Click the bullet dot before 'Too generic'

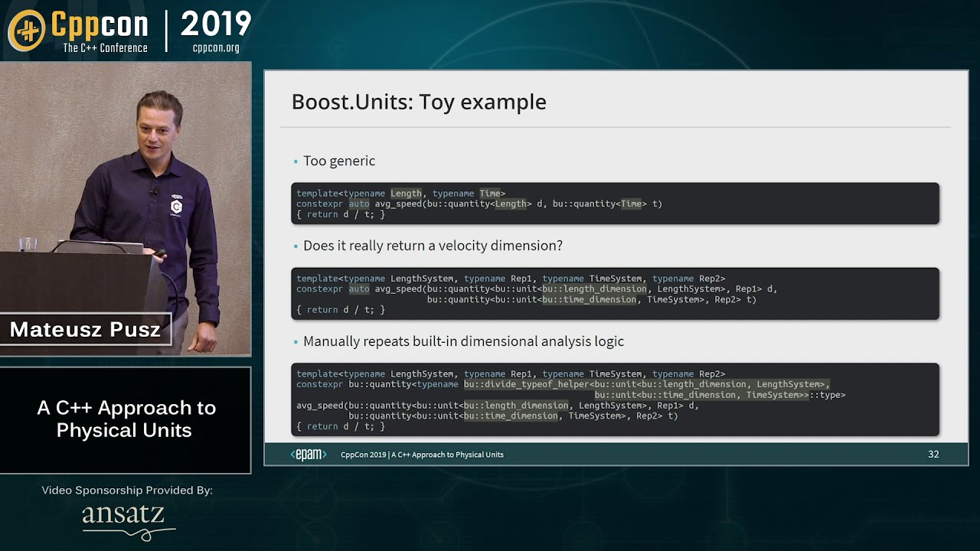[x=296, y=161]
